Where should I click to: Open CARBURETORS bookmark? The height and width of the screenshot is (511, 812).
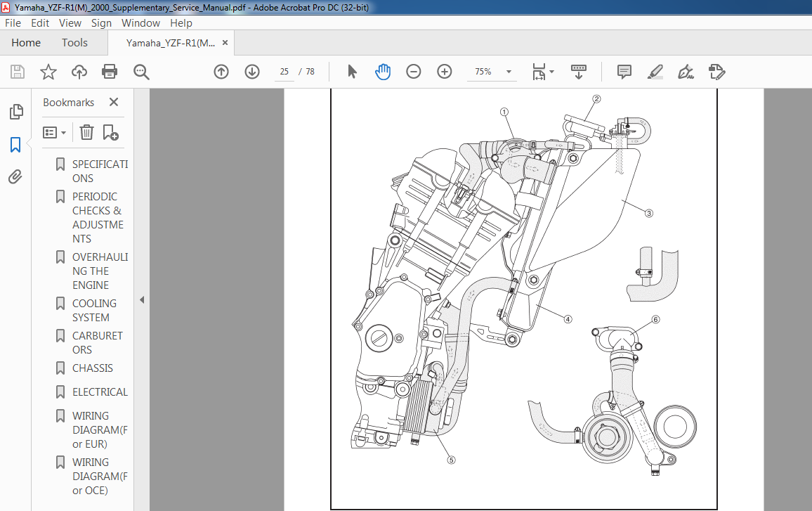[x=98, y=342]
